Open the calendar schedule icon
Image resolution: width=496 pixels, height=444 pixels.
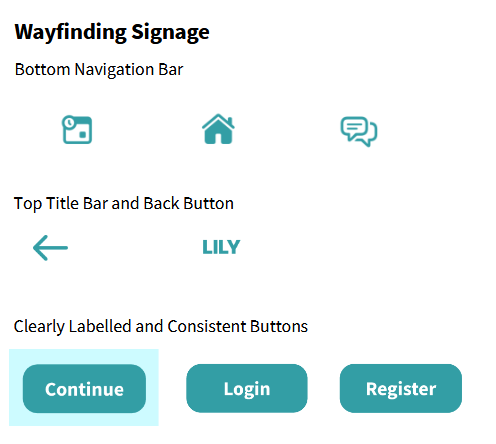[x=77, y=130]
